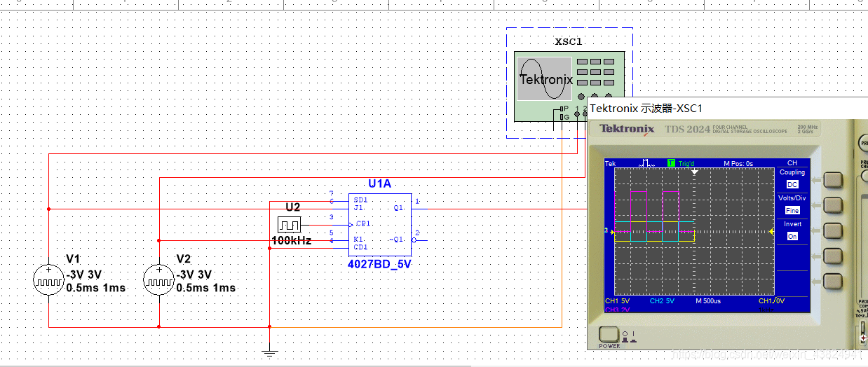Select the V2 pulse voltage source
The image size is (868, 367).
pyautogui.click(x=159, y=280)
